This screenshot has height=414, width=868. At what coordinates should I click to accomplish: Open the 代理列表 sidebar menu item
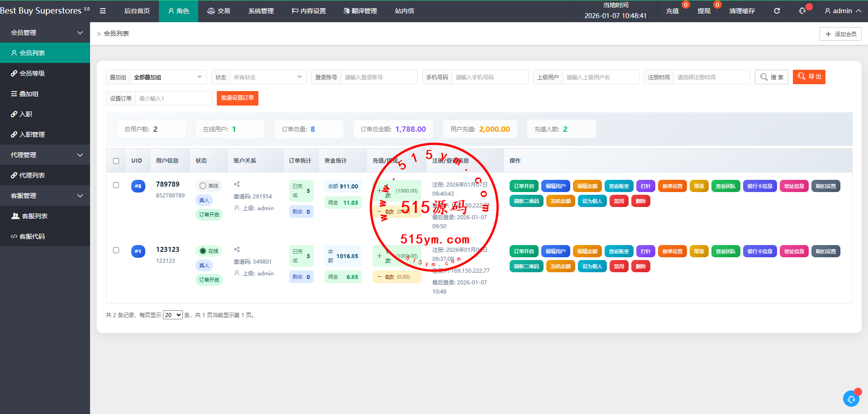point(32,175)
